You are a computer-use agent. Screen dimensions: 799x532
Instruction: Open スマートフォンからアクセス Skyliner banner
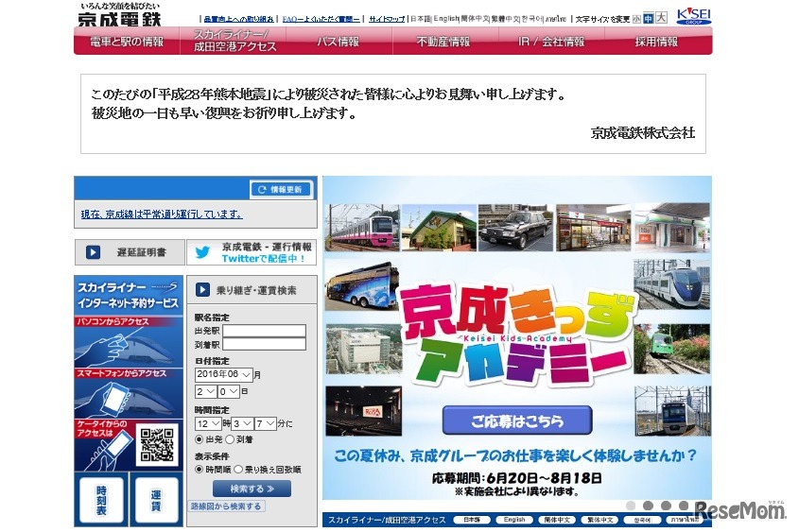tap(129, 393)
